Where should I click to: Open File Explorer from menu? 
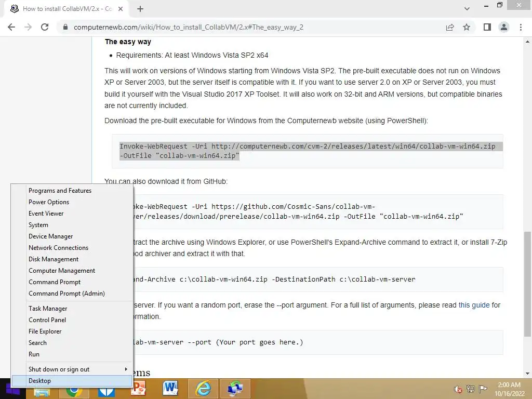click(x=72, y=331)
